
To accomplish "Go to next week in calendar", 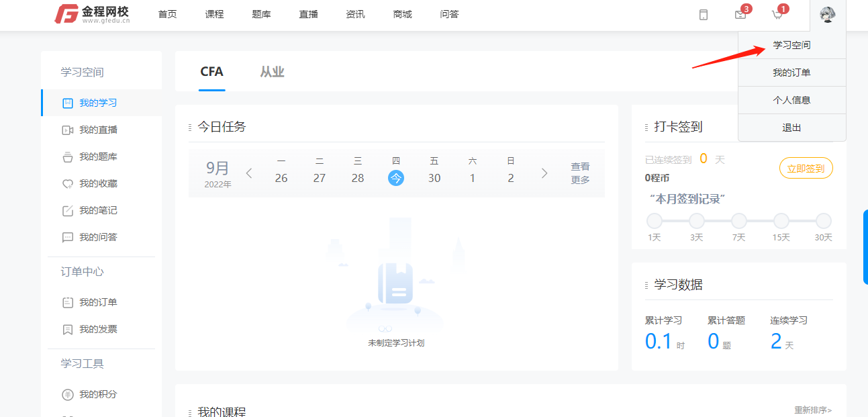I will [x=544, y=173].
